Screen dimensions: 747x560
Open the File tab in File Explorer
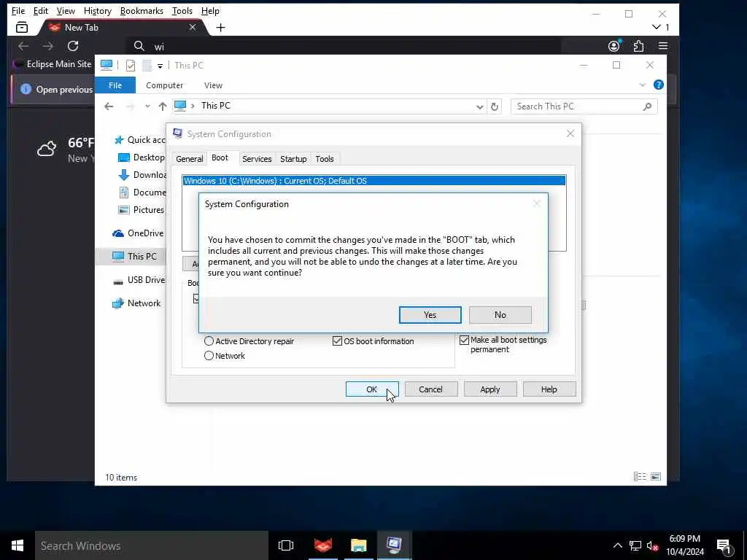(115, 85)
